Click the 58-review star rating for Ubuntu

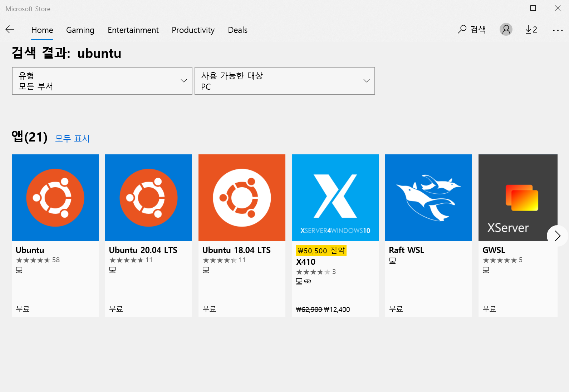pos(38,260)
